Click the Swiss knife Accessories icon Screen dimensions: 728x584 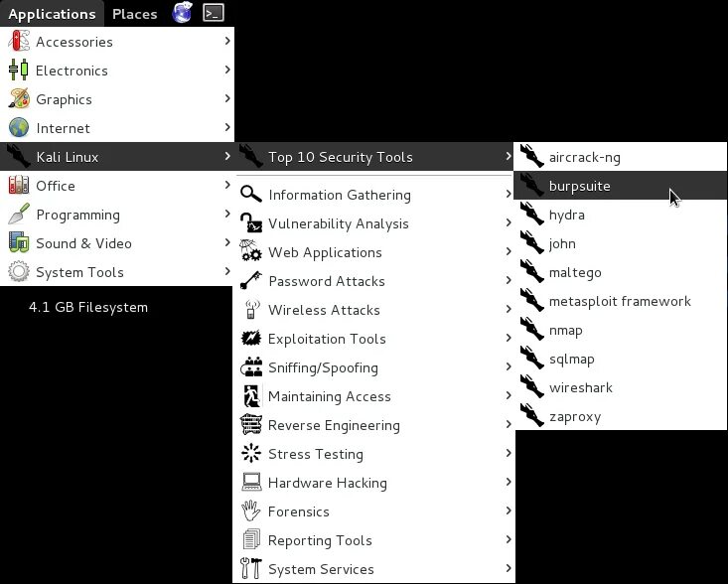tap(19, 42)
